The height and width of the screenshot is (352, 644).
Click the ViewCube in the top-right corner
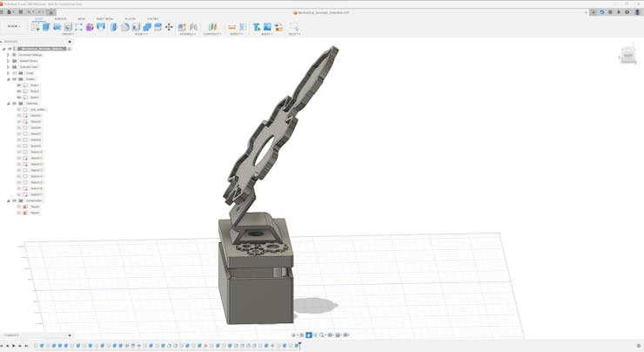tap(628, 56)
